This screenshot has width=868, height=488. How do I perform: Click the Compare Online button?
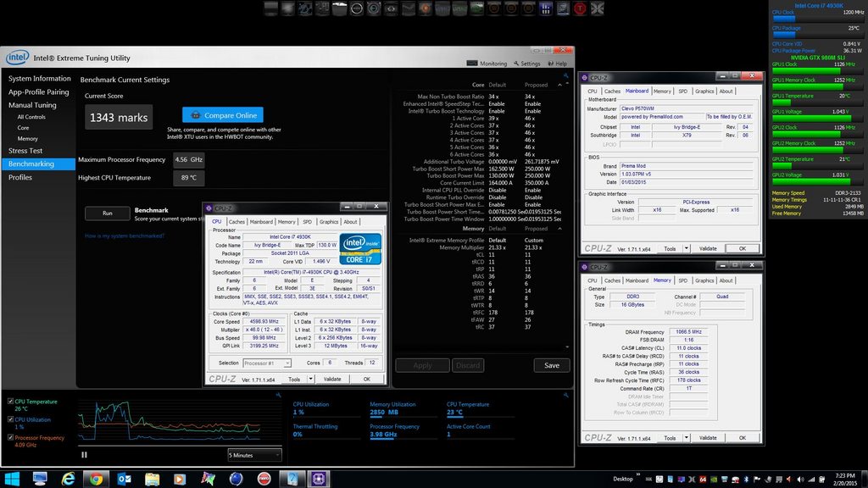tap(222, 114)
